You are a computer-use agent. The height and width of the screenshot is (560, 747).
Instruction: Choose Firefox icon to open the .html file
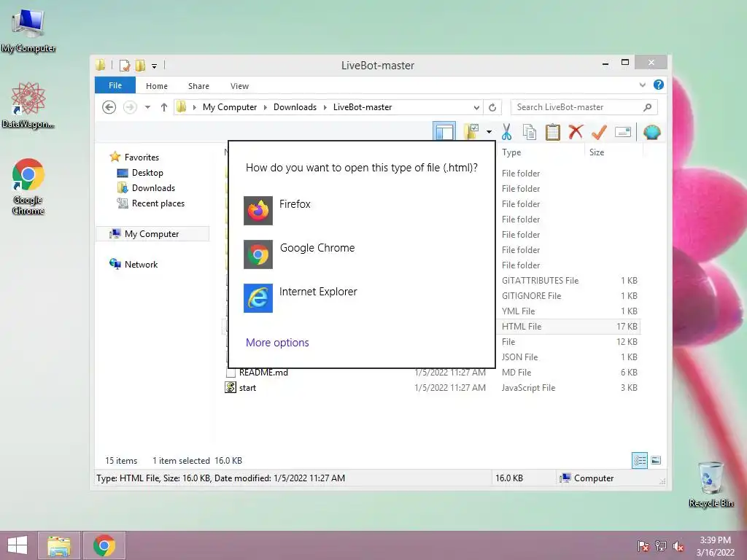(x=258, y=211)
